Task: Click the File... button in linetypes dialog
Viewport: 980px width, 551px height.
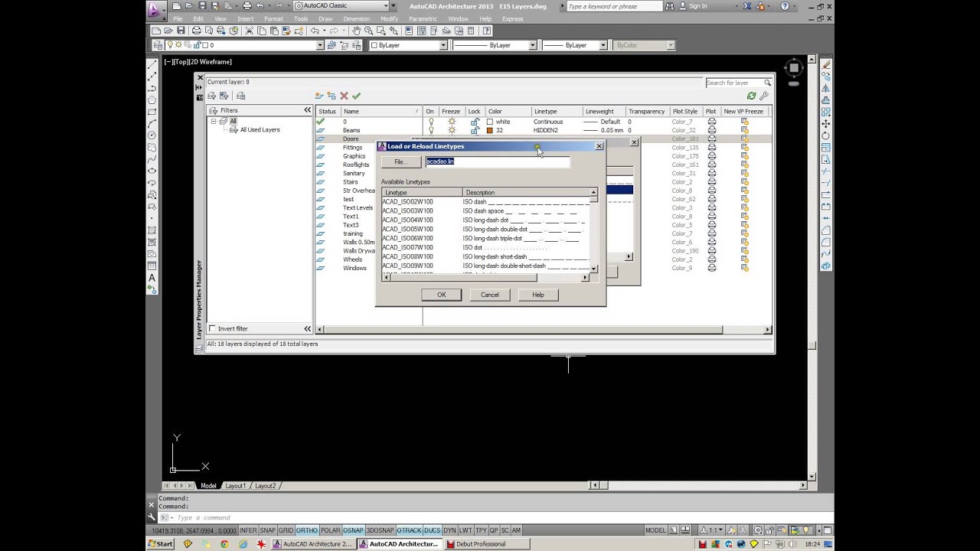Action: pos(400,161)
